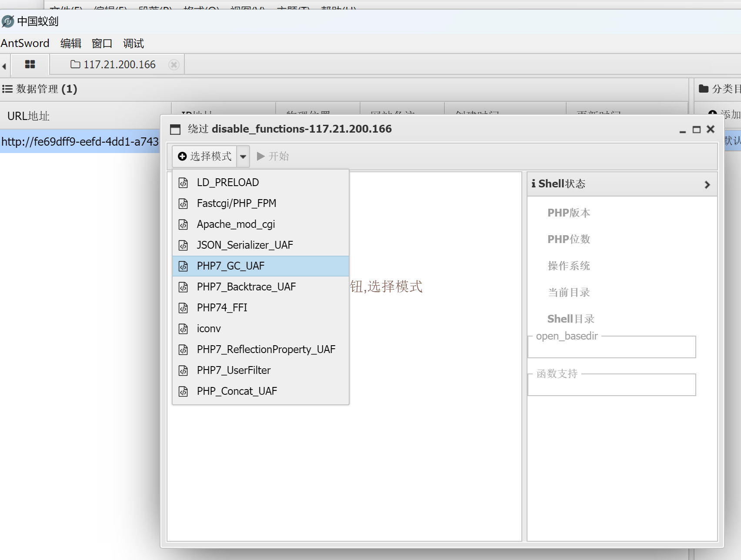Click file icon beside PHP74_FFI
This screenshot has width=741, height=560.
(x=183, y=308)
